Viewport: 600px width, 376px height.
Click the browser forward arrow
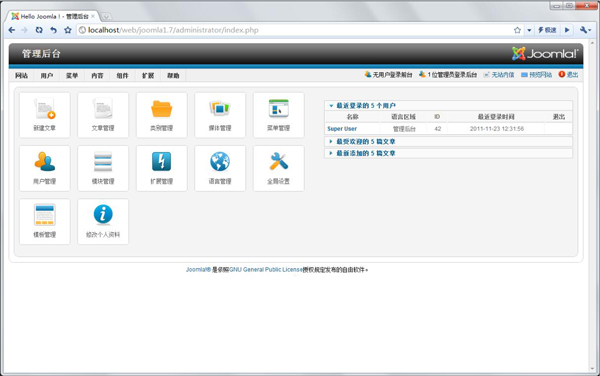(x=24, y=30)
